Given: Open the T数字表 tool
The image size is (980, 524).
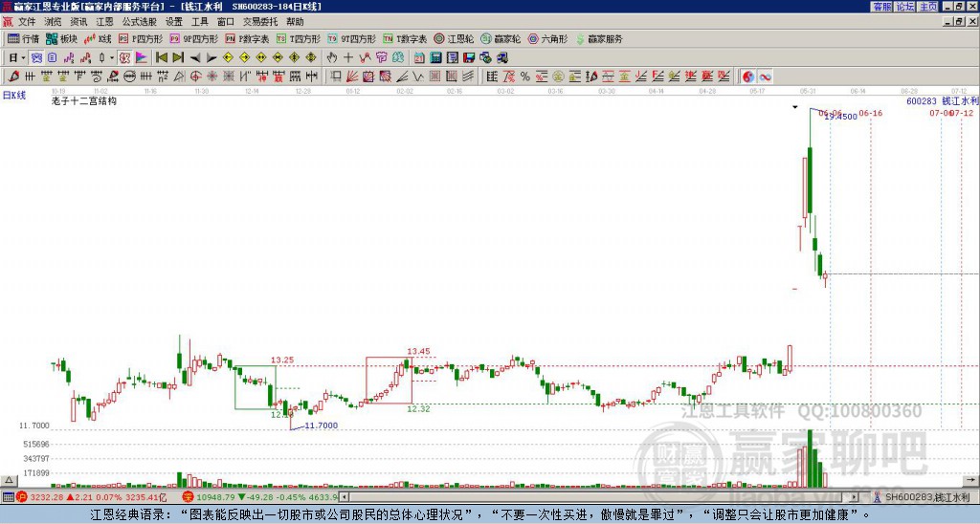Looking at the screenshot, I should [x=405, y=38].
